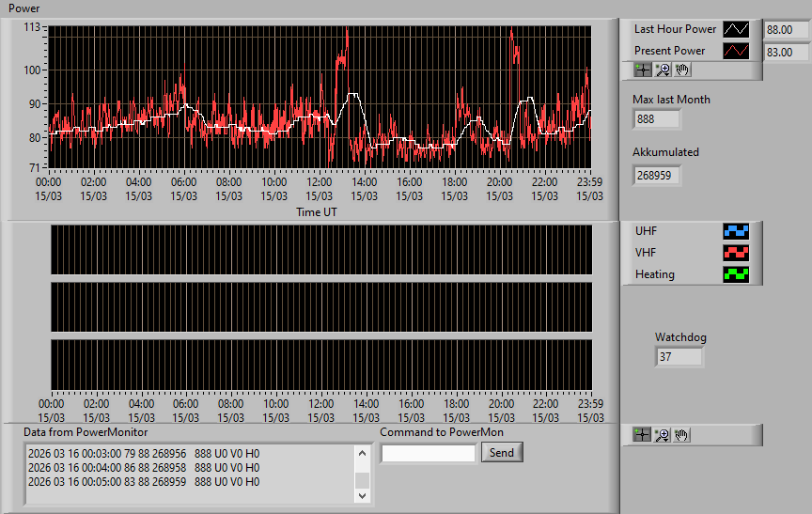
Task: Select the cursor crosshair tool in upper graph palette
Action: (643, 70)
